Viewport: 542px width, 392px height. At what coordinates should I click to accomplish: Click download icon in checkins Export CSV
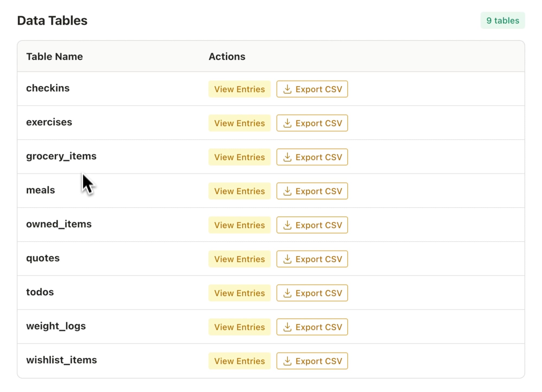tap(287, 89)
